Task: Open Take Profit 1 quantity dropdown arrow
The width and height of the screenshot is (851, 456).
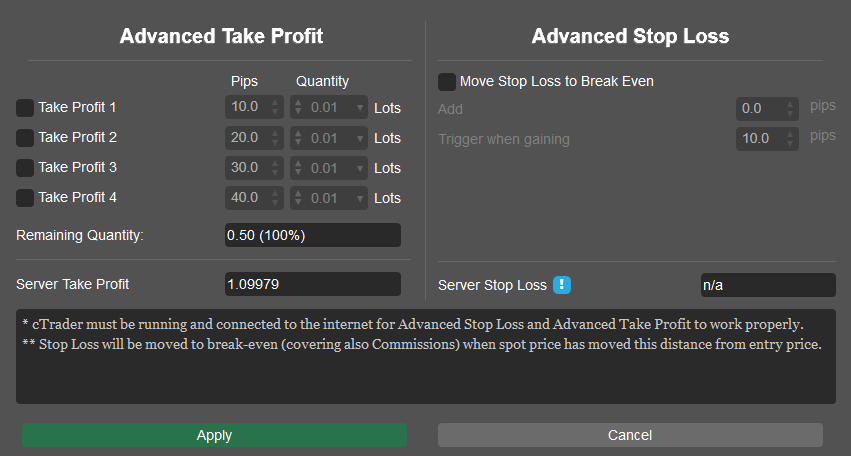Action: (x=360, y=107)
